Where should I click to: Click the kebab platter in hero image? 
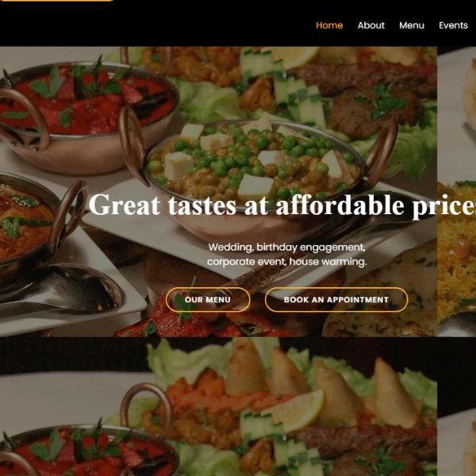coord(364,97)
